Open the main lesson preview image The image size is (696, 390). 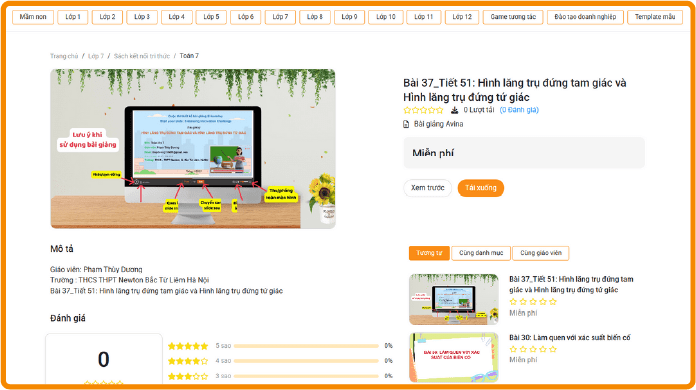[x=193, y=149]
